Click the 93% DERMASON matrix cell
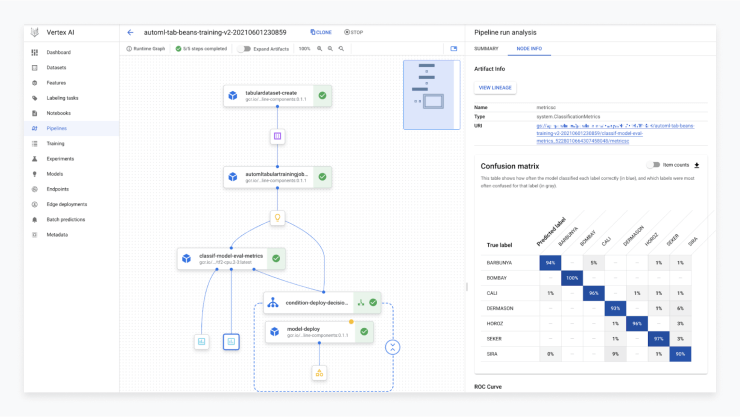Image resolution: width=740 pixels, height=417 pixels. (615, 308)
